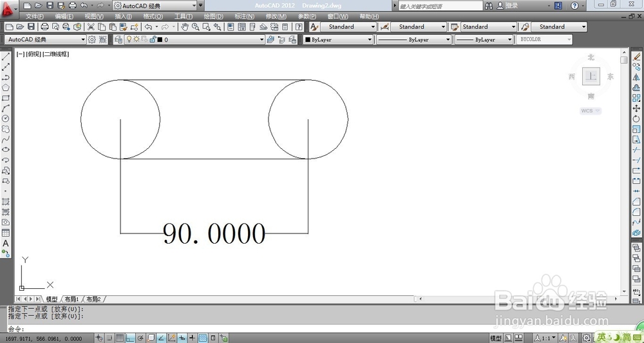
Task: Click the binoculars search icon
Action: [x=489, y=6]
